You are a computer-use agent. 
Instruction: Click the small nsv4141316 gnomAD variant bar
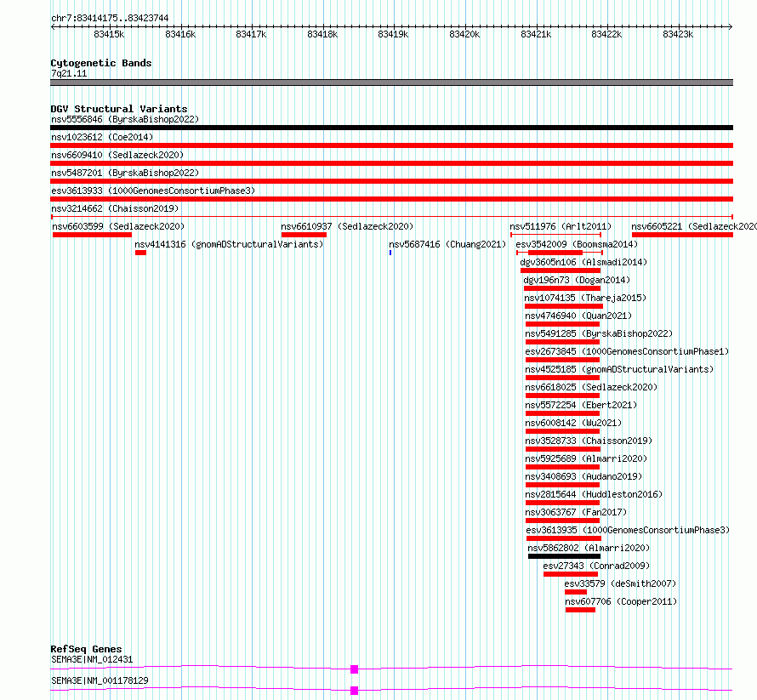coord(140,253)
